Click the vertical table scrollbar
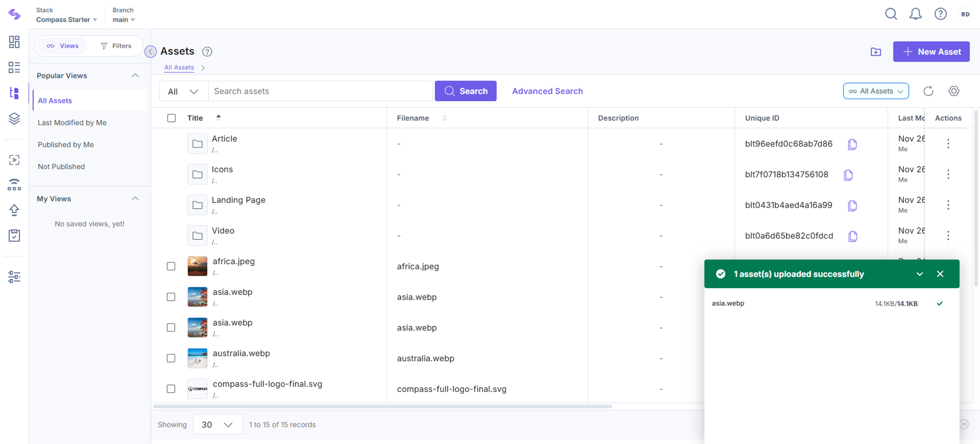The image size is (980, 444). pyautogui.click(x=976, y=198)
